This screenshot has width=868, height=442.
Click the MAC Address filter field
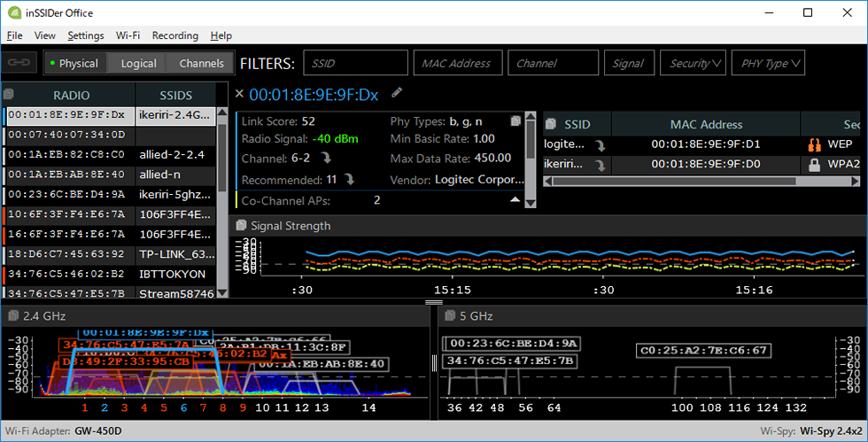pyautogui.click(x=458, y=63)
